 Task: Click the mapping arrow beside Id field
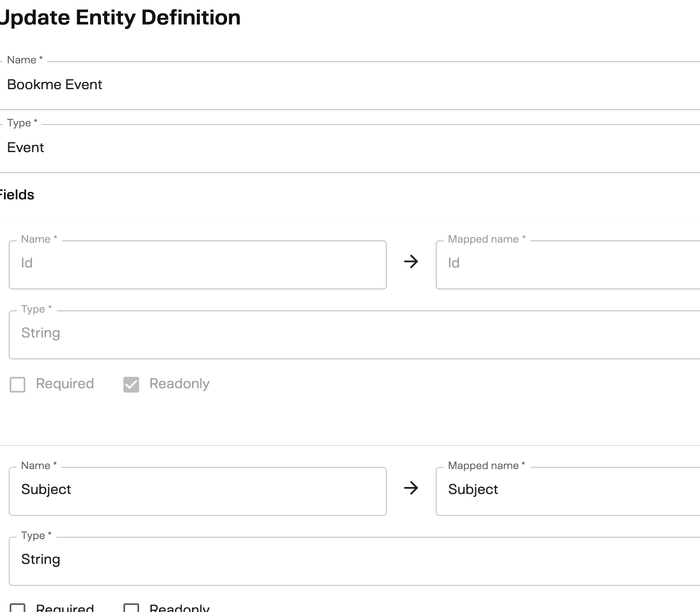(412, 261)
